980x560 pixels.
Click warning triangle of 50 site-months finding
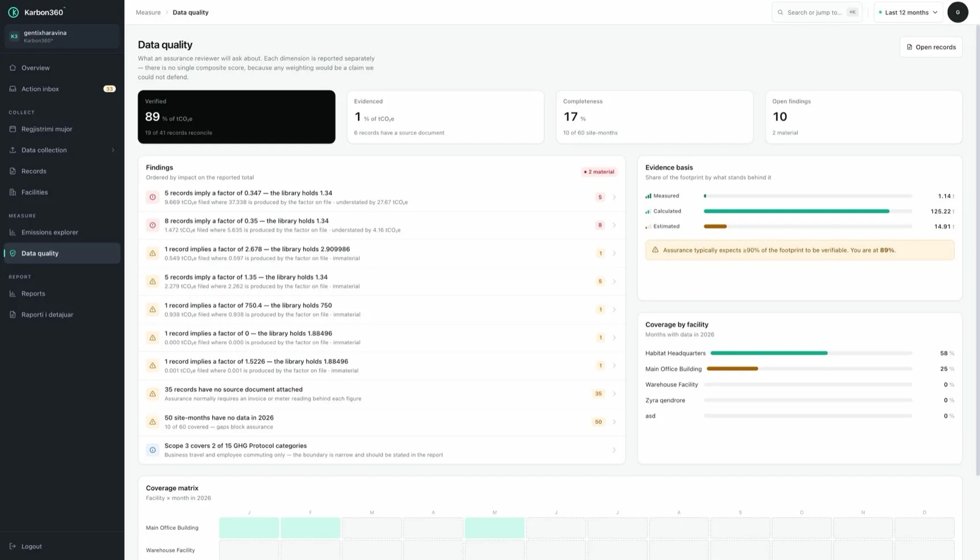[x=153, y=422]
